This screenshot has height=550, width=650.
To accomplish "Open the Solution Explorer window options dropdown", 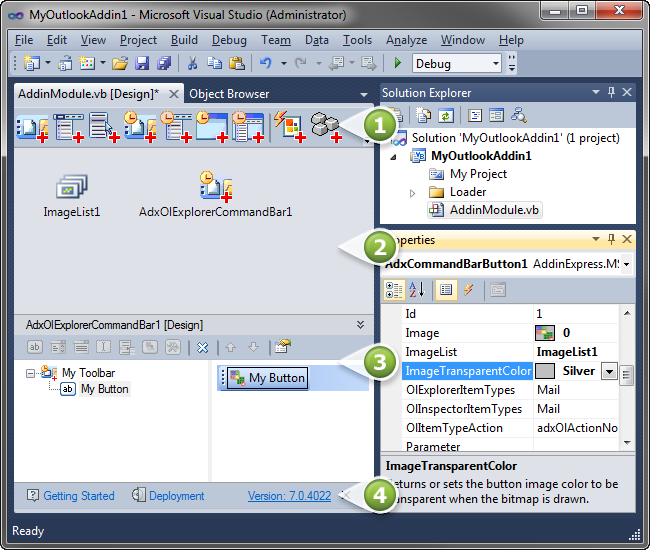I will [x=596, y=92].
